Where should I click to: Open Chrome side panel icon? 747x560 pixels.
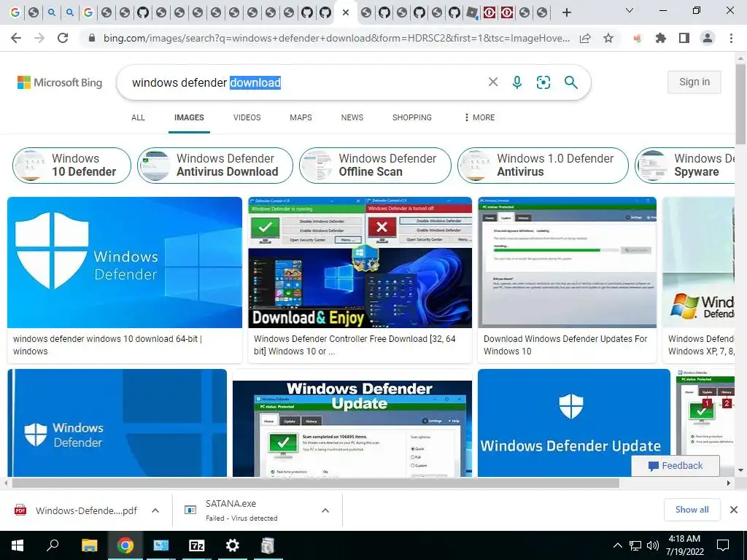point(684,38)
